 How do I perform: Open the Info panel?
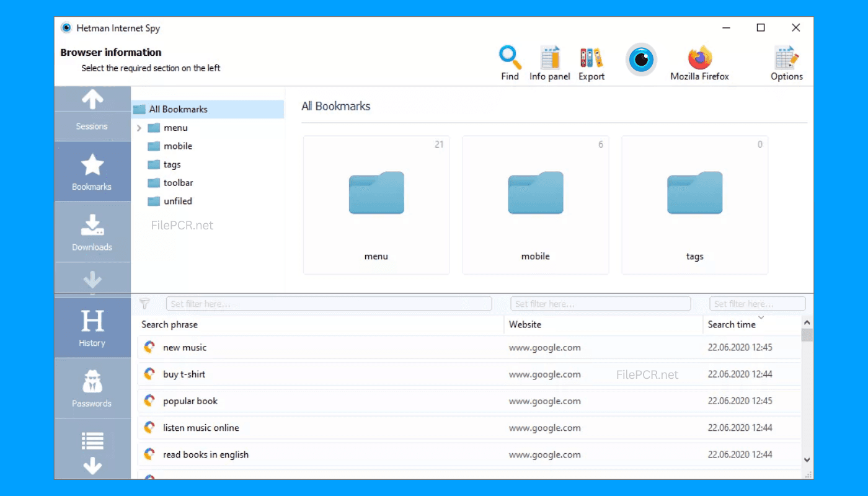549,63
